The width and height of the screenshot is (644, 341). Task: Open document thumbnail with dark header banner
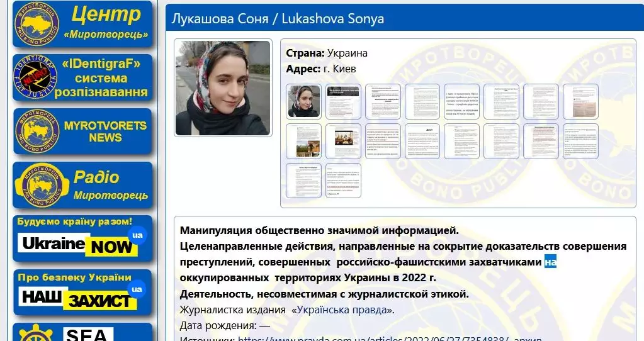click(343, 101)
